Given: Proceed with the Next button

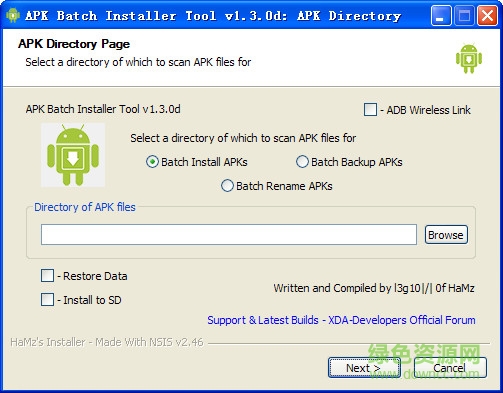Looking at the screenshot, I should (x=364, y=368).
